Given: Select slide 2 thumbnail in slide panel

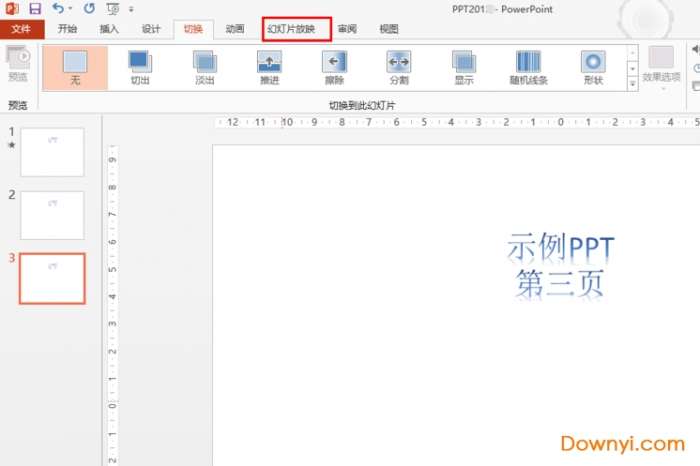Looking at the screenshot, I should click(52, 215).
